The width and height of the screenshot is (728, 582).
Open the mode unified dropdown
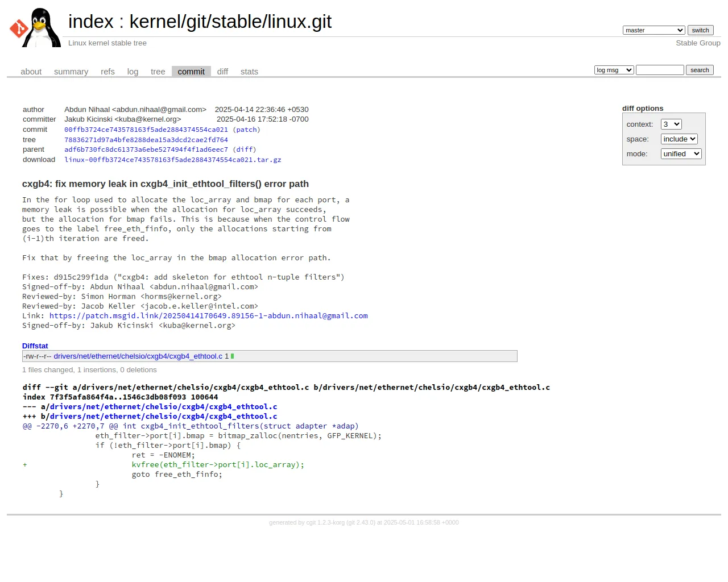pyautogui.click(x=681, y=154)
